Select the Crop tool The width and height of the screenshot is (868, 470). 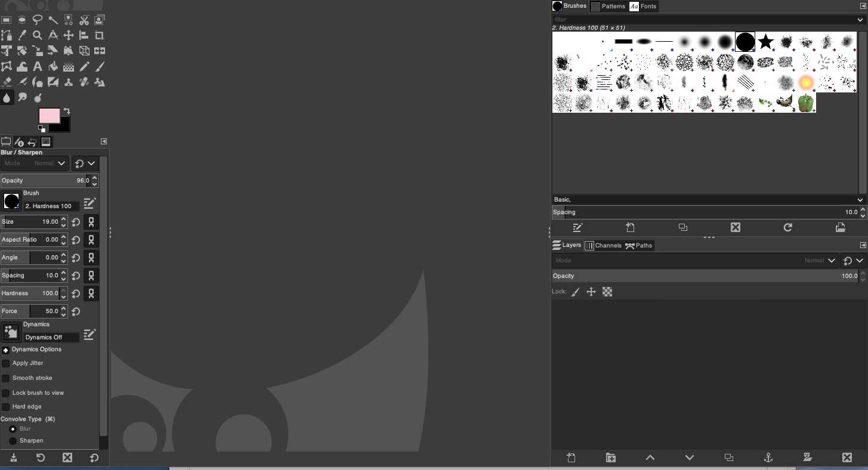click(100, 36)
